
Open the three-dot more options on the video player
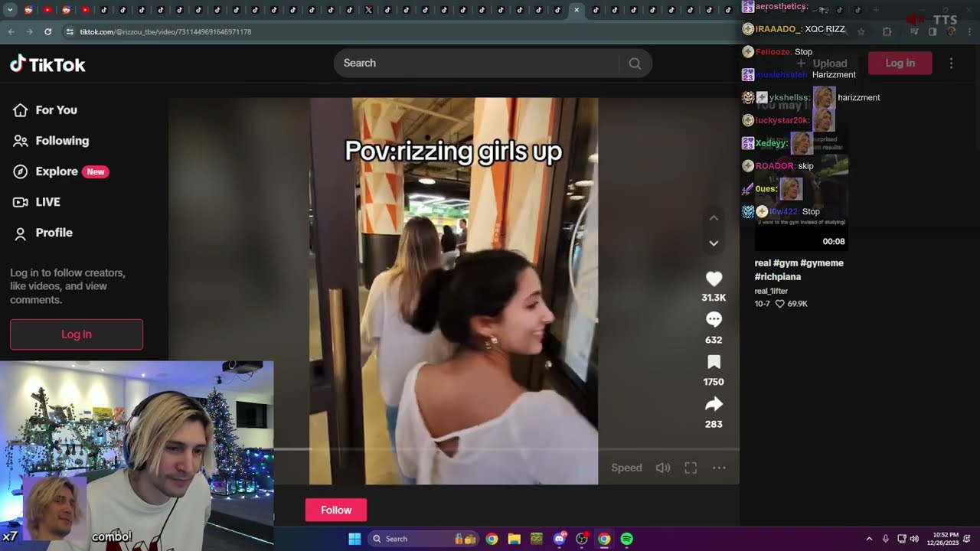tap(719, 468)
